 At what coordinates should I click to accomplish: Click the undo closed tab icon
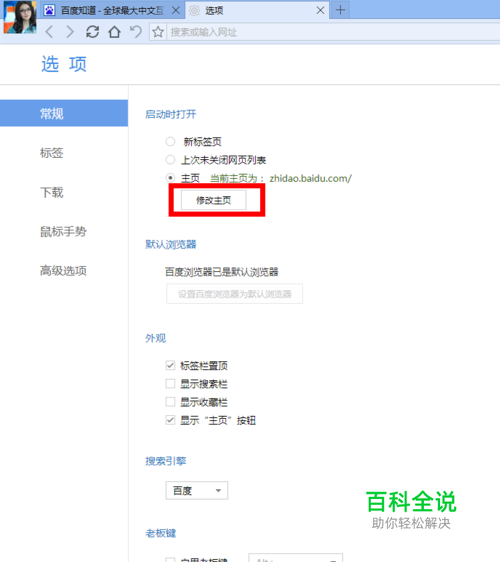[136, 32]
